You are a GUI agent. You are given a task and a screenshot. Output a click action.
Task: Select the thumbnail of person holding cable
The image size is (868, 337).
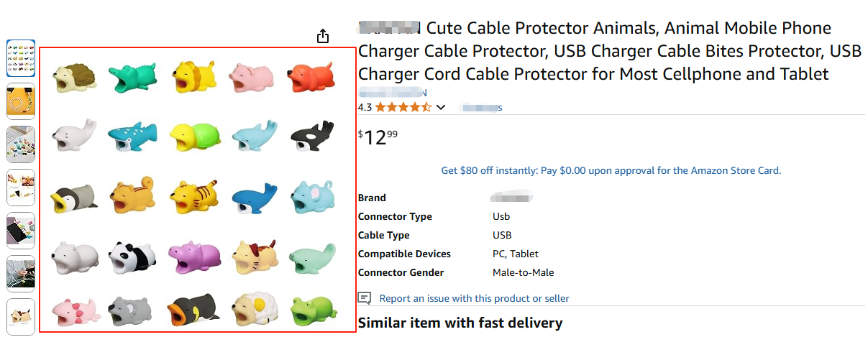pyautogui.click(x=20, y=274)
